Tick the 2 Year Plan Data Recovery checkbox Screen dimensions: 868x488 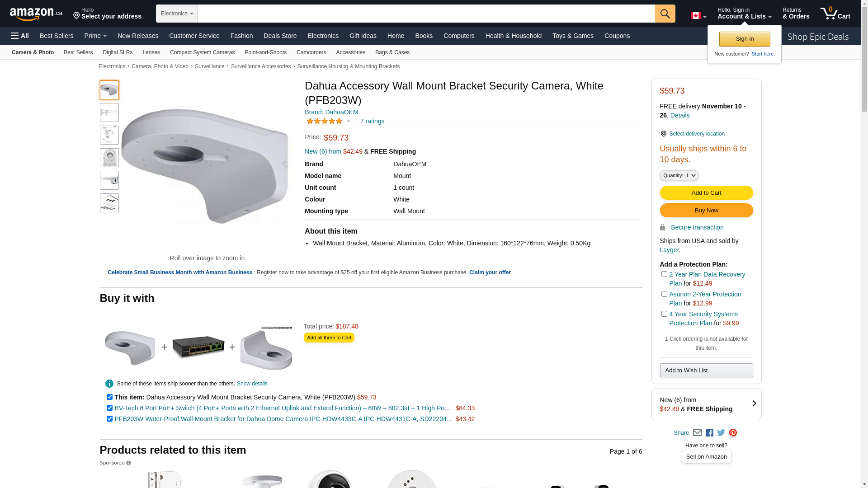(664, 274)
